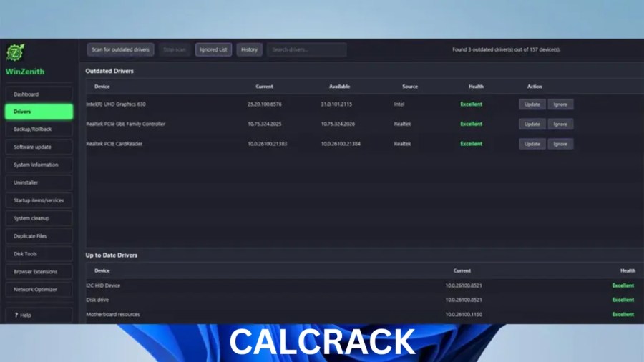This screenshot has height=362, width=644.
Task: Ignore Realtek PCIe GbE Family Controller update
Action: pyautogui.click(x=560, y=124)
